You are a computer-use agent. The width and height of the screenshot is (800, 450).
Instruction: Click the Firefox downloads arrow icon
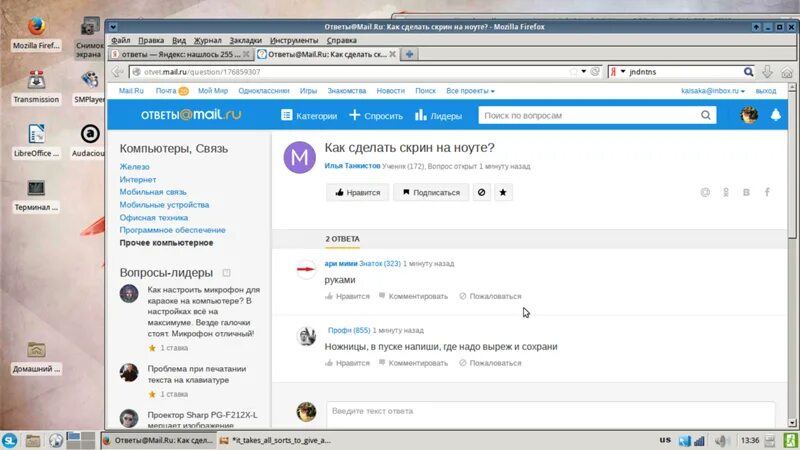pyautogui.click(x=767, y=72)
